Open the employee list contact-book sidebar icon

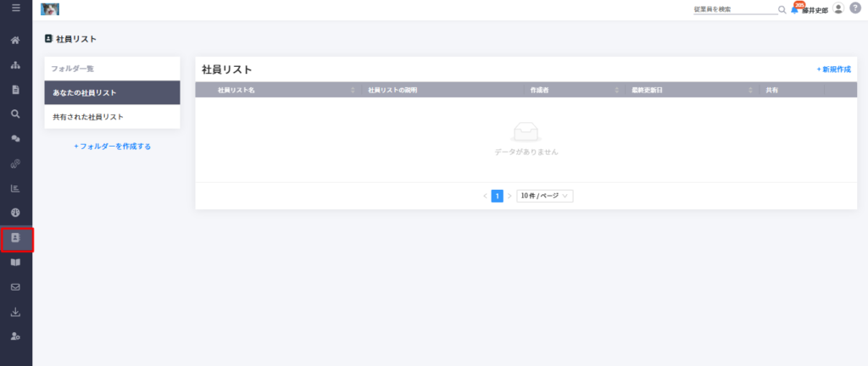(x=16, y=238)
